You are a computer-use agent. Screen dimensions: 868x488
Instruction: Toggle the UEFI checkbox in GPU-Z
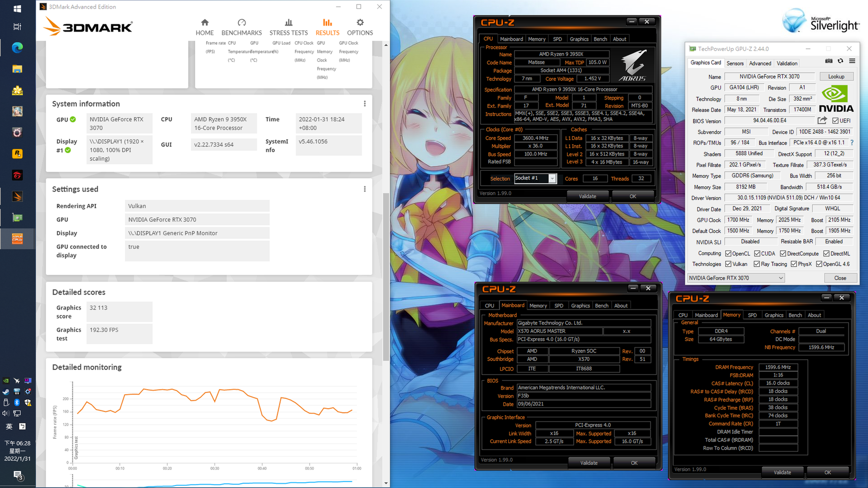pos(835,121)
